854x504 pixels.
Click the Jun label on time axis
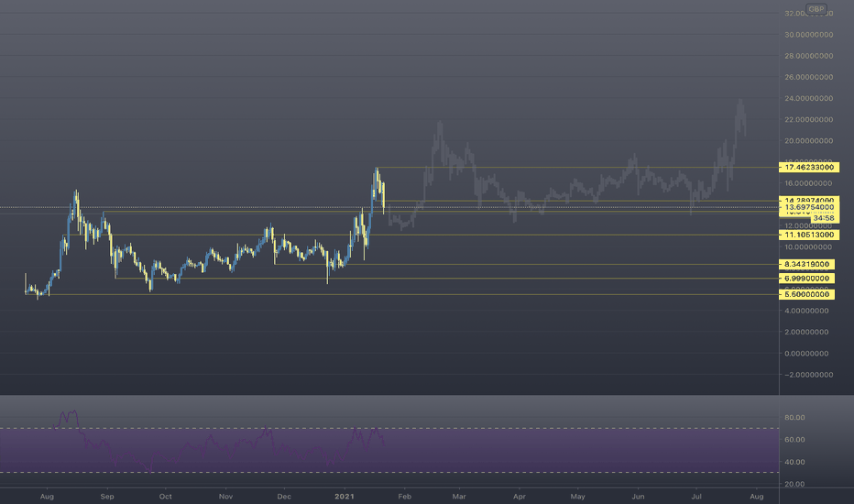[638, 497]
